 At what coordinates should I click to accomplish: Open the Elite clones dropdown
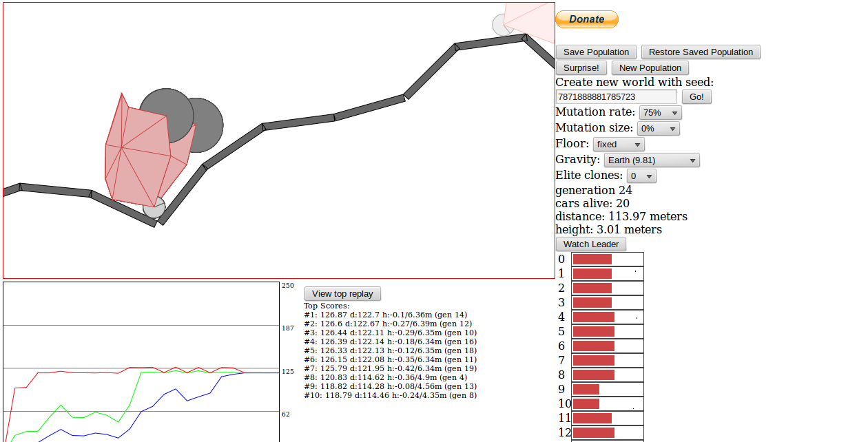(x=641, y=176)
